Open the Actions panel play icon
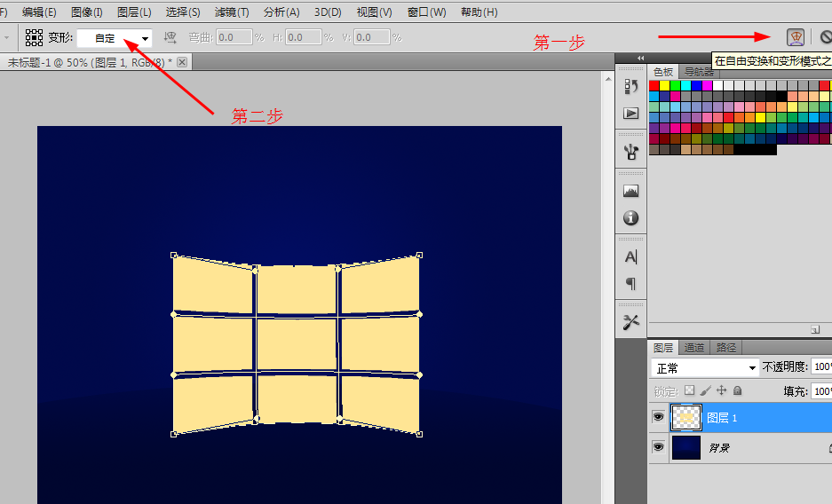Screen dimensions: 832x504 [x=631, y=113]
